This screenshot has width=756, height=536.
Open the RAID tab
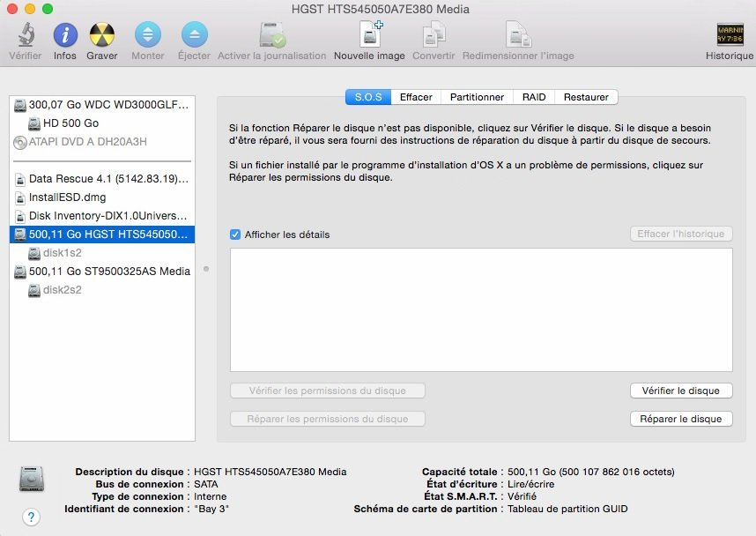click(533, 97)
